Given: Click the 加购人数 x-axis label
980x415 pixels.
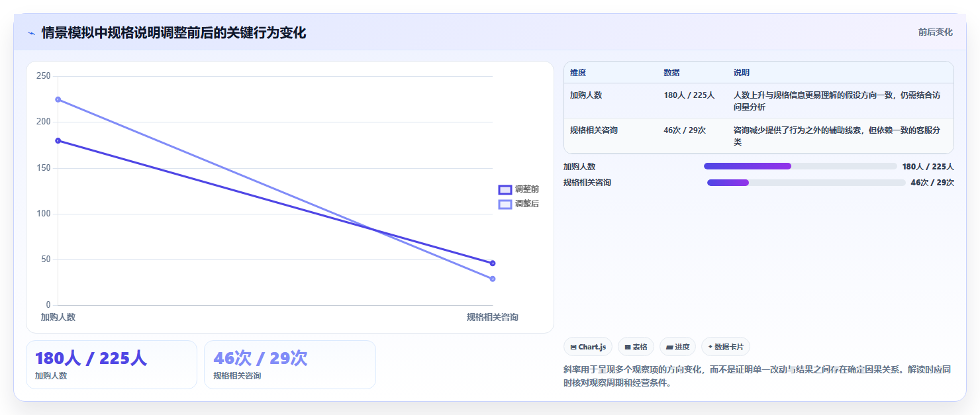Looking at the screenshot, I should (x=58, y=317).
